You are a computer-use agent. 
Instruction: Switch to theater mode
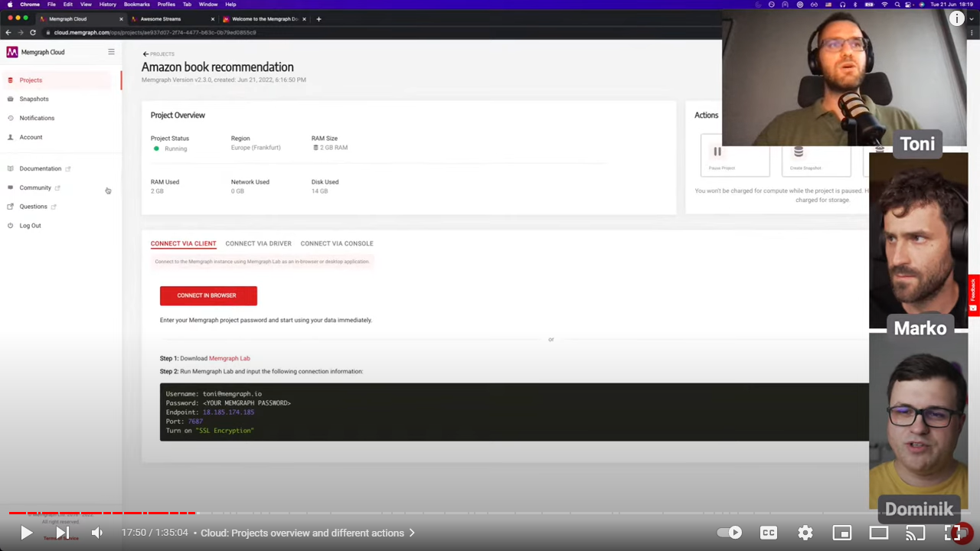(x=879, y=533)
